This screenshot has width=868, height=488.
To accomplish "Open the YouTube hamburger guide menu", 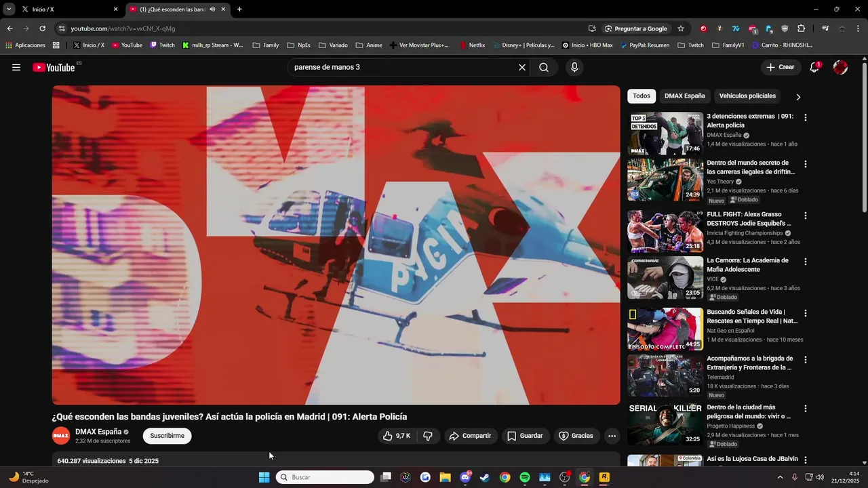I will tap(16, 67).
